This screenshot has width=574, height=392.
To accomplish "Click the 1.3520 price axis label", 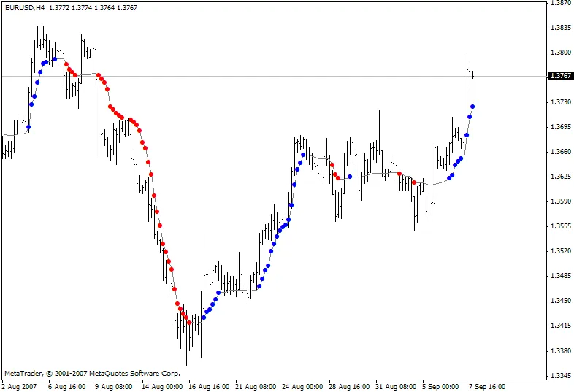I will tap(559, 251).
